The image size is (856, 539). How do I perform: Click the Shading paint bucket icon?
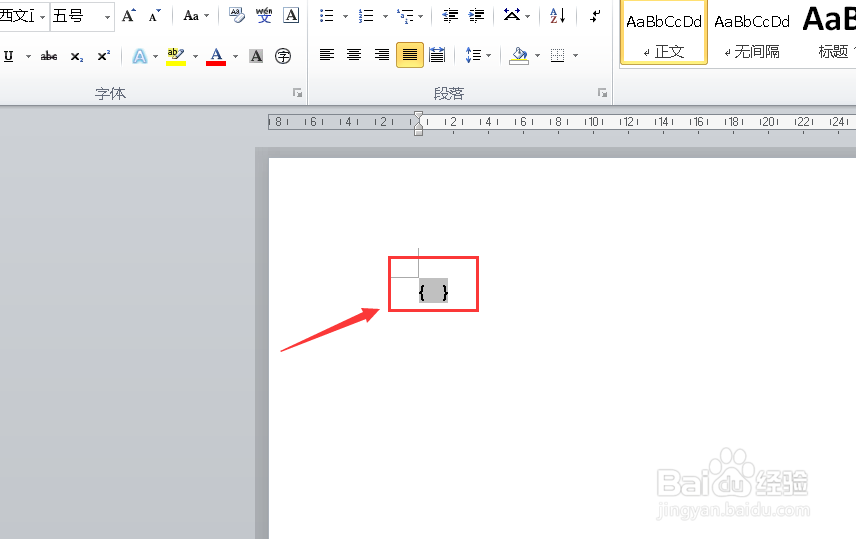pos(519,55)
